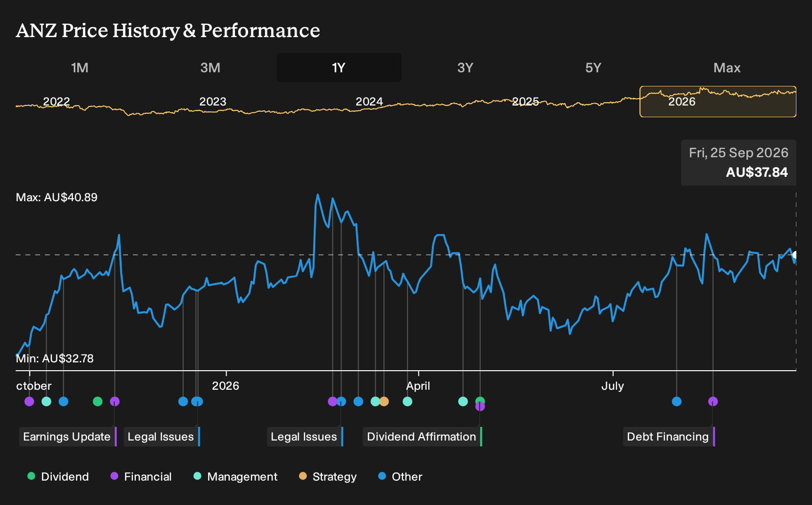Click blue event dot after July
This screenshot has height=505, width=812.
tap(677, 401)
